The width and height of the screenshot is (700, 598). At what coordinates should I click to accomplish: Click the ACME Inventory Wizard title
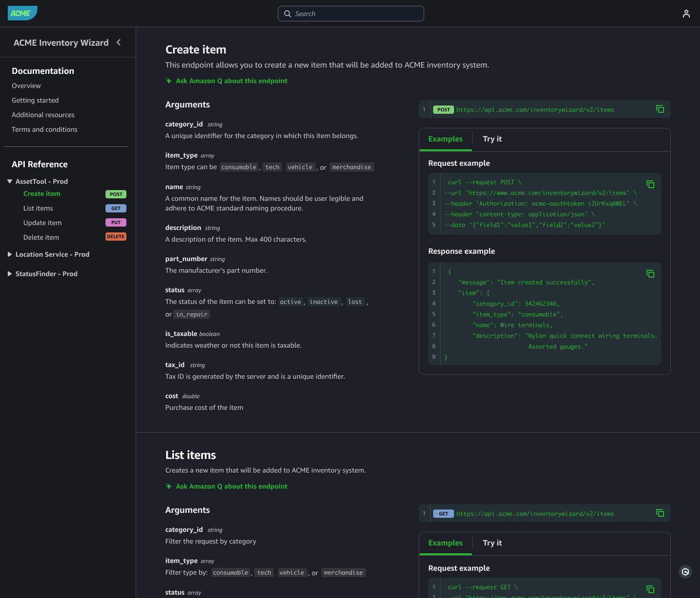pyautogui.click(x=61, y=43)
